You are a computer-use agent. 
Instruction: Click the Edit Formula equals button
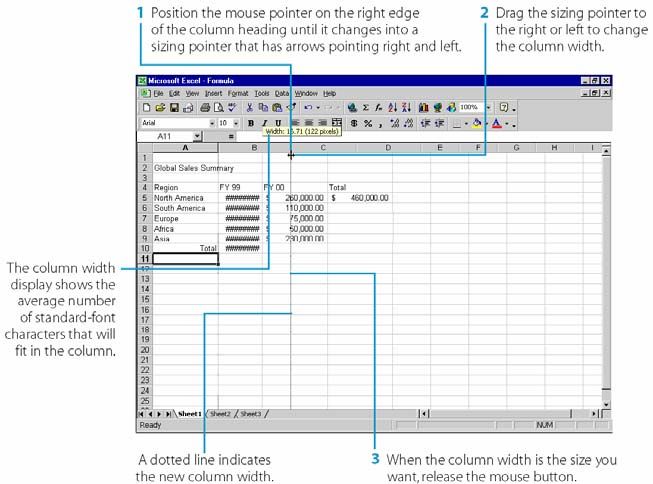231,136
